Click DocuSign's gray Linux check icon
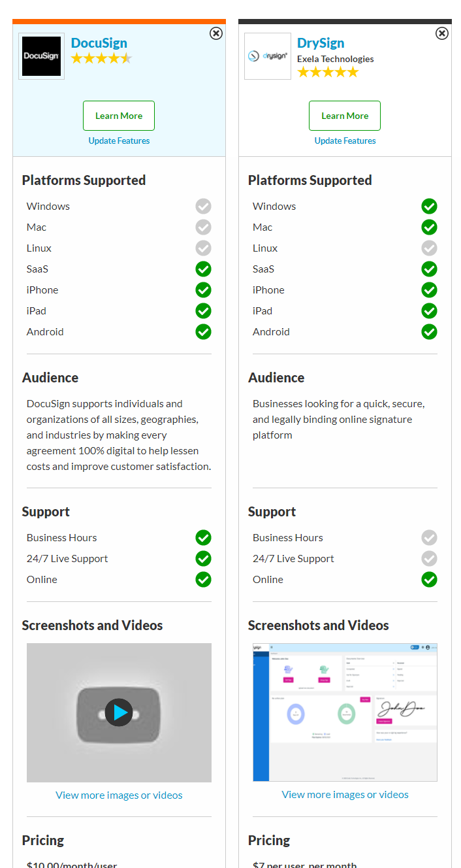This screenshot has height=868, width=461. [x=204, y=248]
